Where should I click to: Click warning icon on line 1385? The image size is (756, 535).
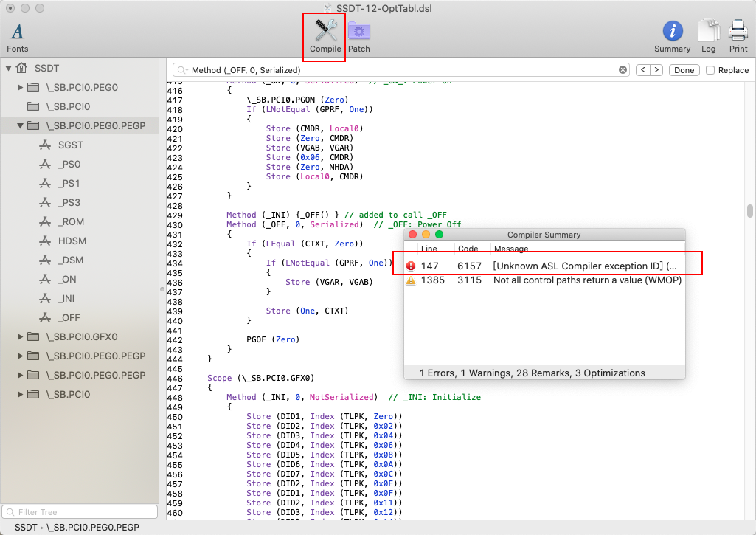411,280
